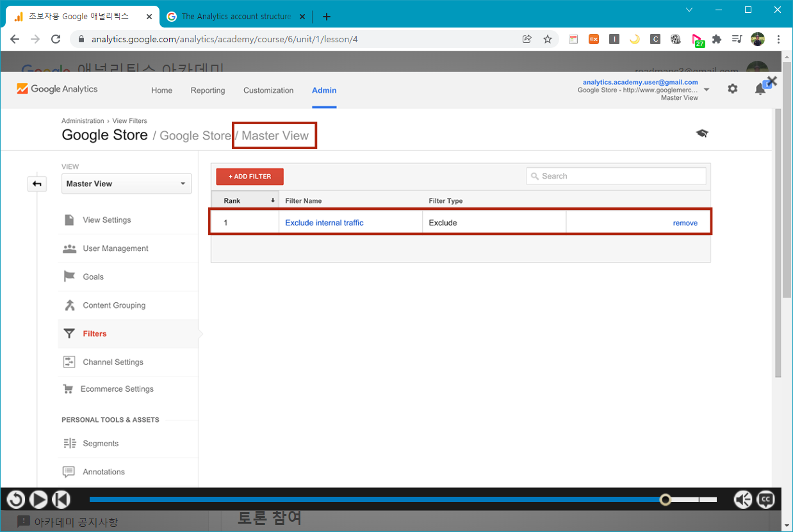The image size is (793, 532).
Task: Click the Segments icon
Action: click(x=69, y=443)
